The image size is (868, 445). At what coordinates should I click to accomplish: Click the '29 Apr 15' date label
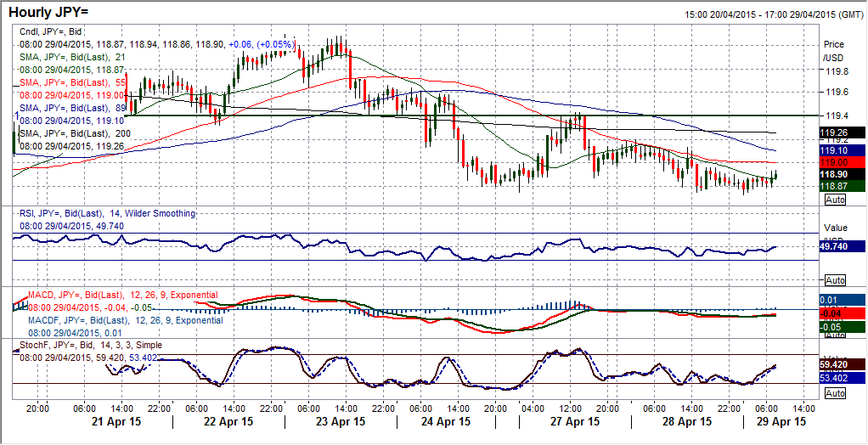(781, 421)
